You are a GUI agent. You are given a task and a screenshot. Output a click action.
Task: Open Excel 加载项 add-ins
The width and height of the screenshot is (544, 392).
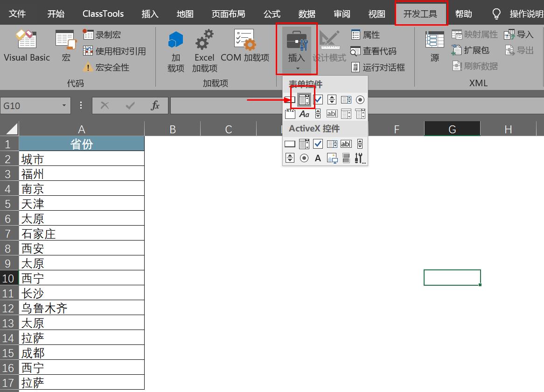pos(204,51)
